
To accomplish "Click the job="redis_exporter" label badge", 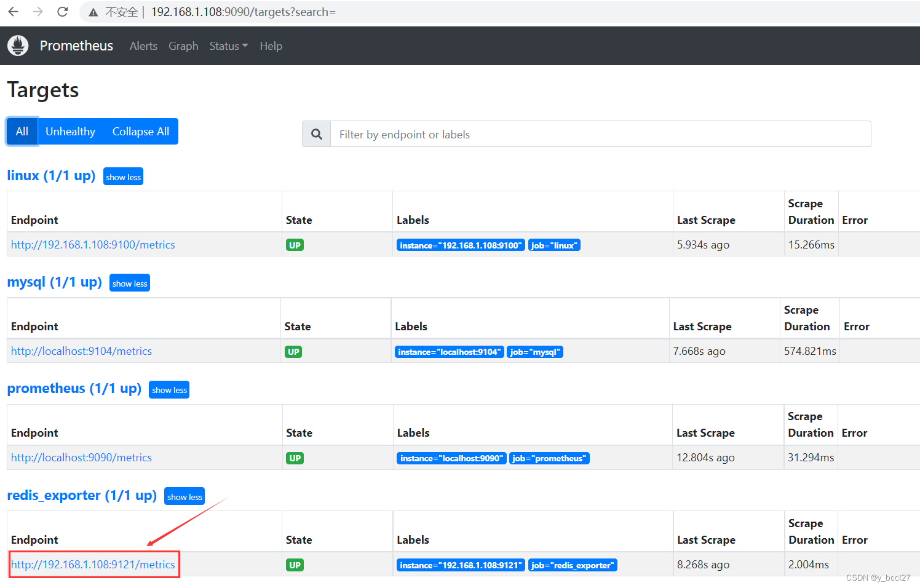I will click(x=573, y=565).
